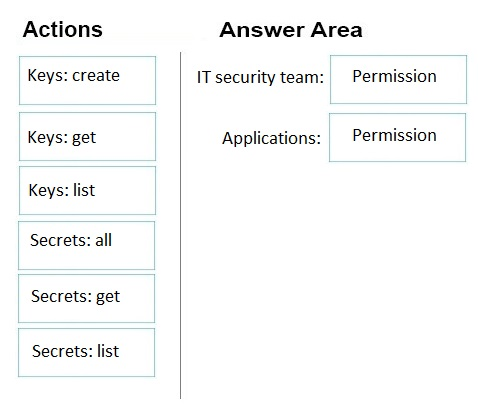Click the word 'all' in Secrets: all tile
Screen dimensions: 478x408
[x=103, y=240]
